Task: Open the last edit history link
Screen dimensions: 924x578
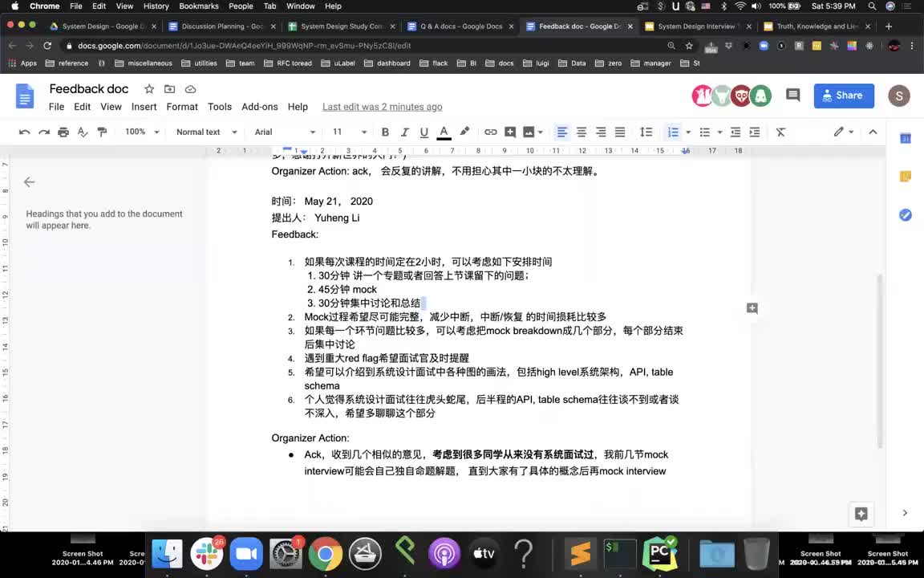Action: (382, 107)
